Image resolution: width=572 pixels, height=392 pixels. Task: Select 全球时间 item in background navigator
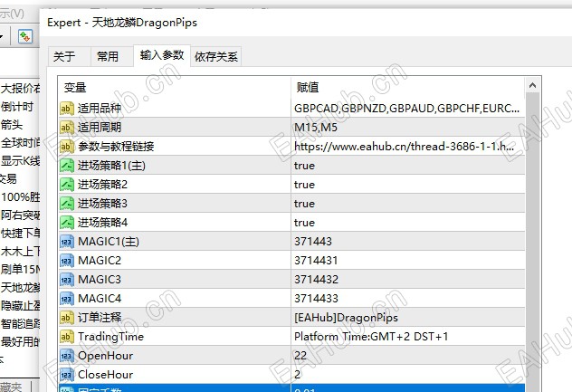click(21, 143)
